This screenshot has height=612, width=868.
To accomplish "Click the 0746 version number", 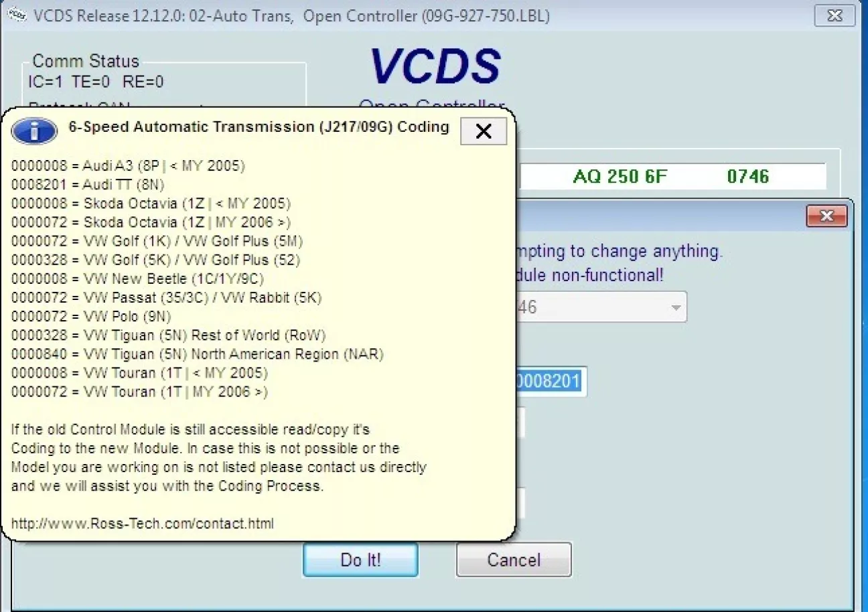I will tap(747, 177).
